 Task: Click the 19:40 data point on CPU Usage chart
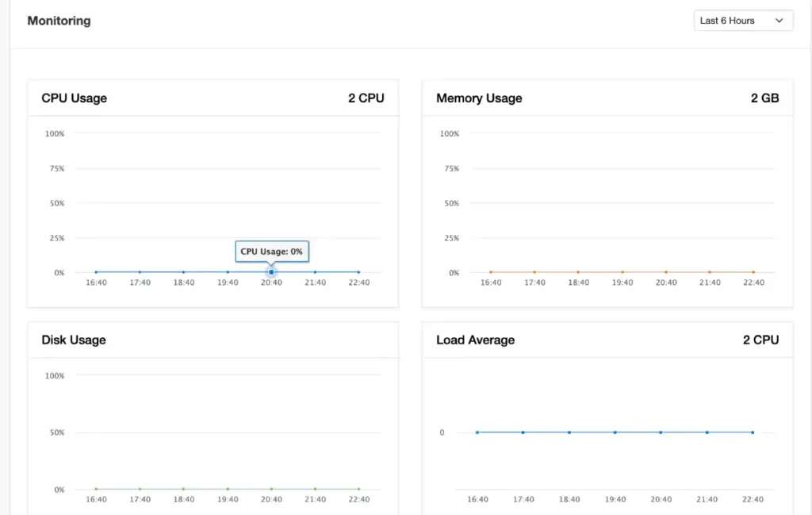pos(228,272)
